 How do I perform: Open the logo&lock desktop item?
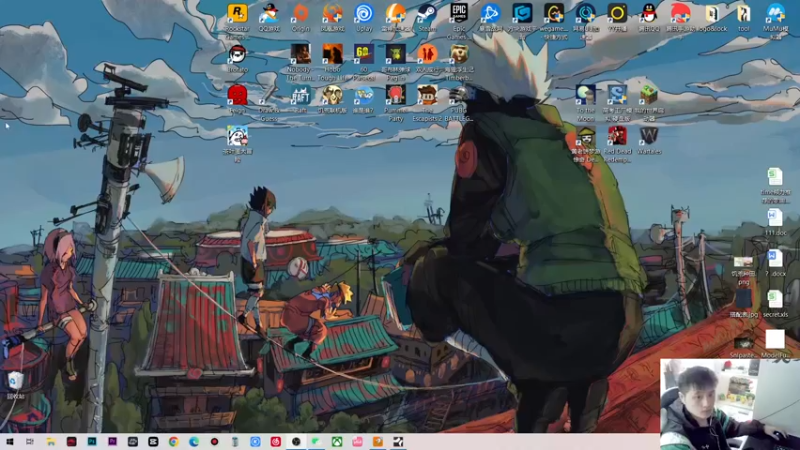coord(712,14)
